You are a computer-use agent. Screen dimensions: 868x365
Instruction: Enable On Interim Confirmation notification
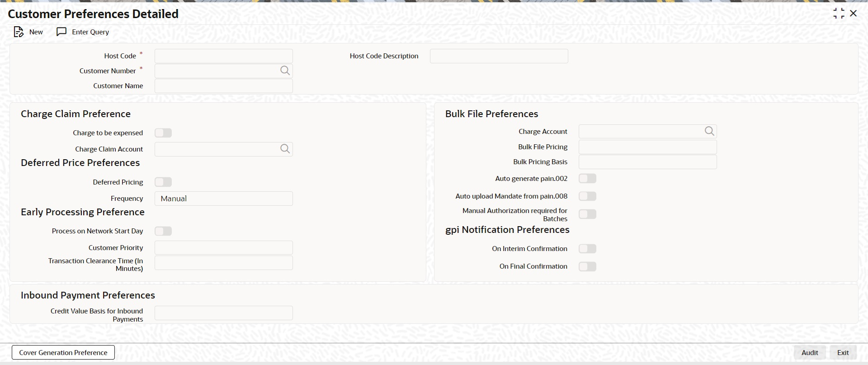[587, 249]
